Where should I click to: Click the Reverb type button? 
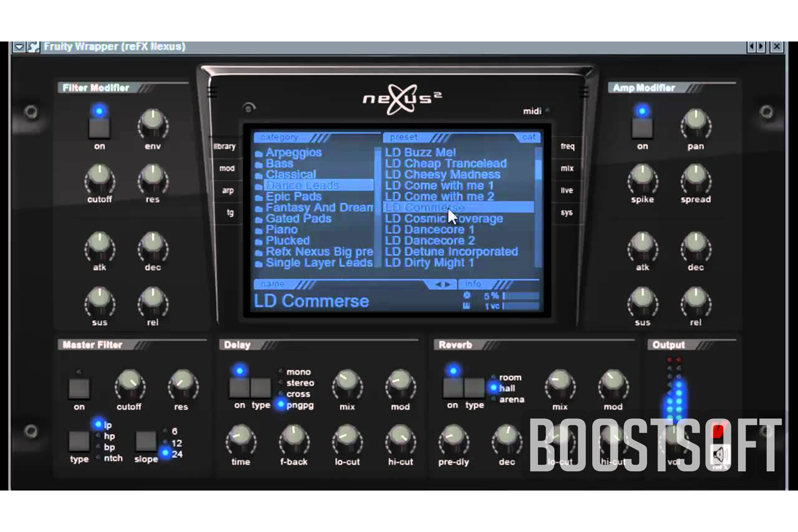click(474, 388)
